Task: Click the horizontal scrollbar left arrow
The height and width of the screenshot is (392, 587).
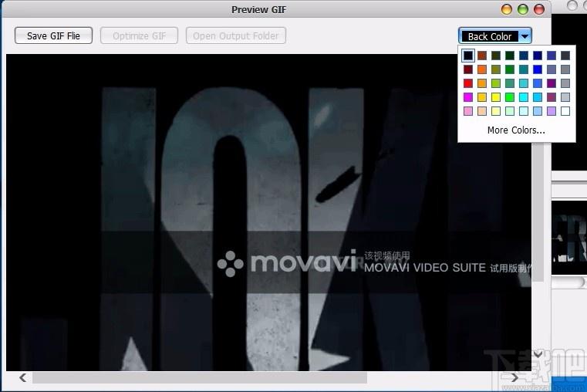Action: coord(23,377)
